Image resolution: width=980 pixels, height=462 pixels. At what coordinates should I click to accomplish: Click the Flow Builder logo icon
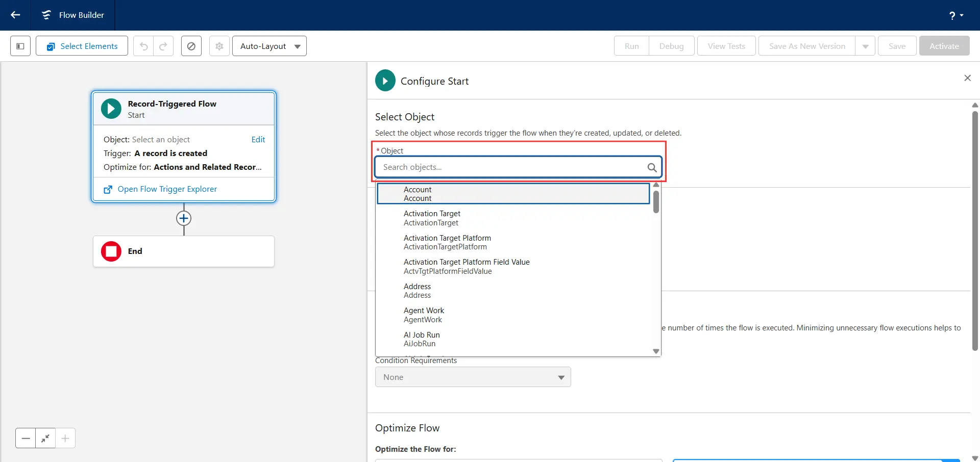click(46, 15)
